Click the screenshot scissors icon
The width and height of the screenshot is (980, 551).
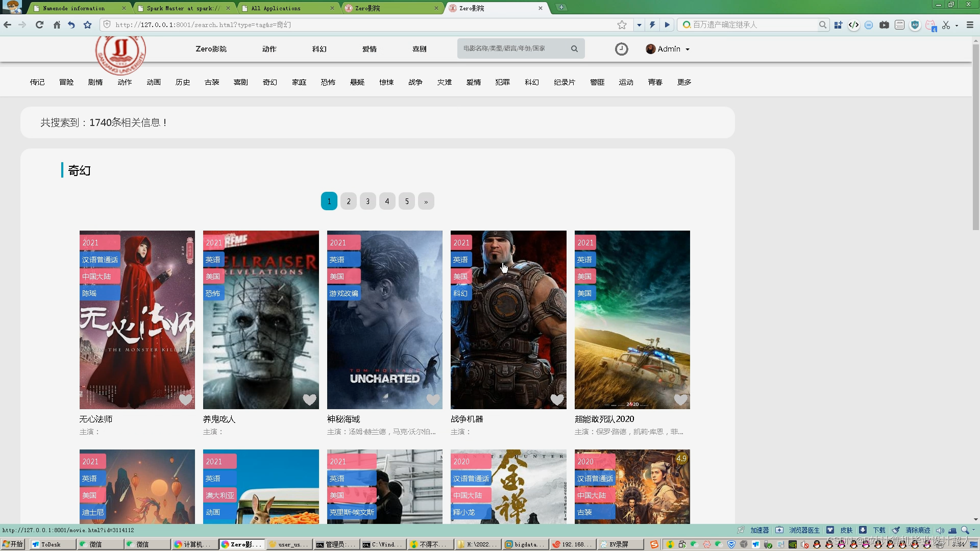pos(946,24)
